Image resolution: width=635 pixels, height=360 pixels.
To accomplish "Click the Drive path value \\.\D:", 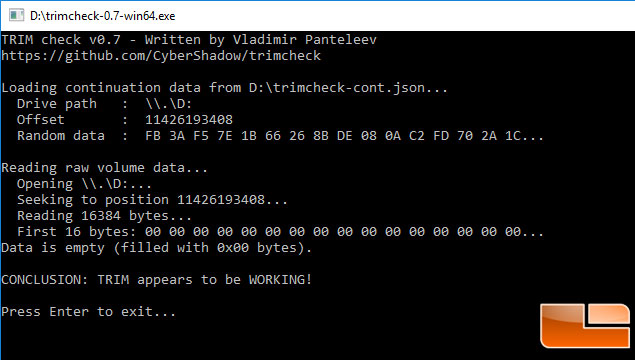I will click(x=168, y=104).
